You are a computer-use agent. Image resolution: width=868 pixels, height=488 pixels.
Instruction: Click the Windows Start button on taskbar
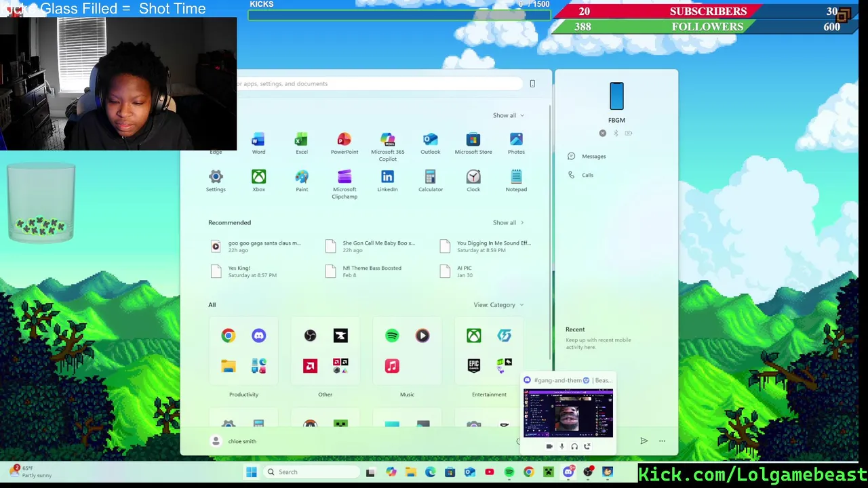coord(251,472)
